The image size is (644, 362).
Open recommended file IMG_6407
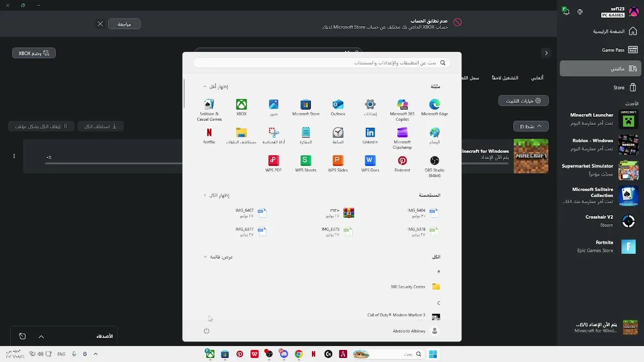click(251, 213)
